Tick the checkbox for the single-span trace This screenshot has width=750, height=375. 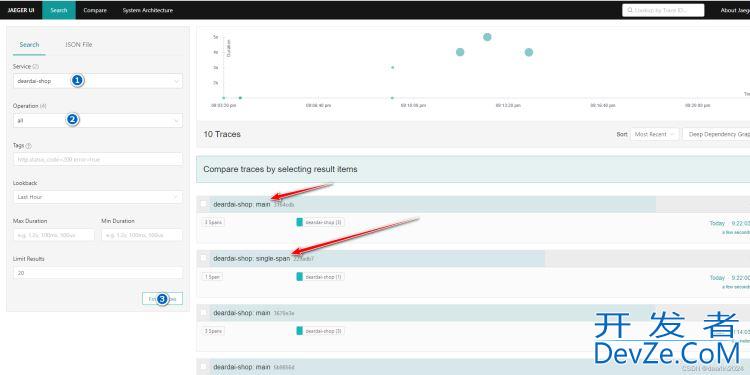coord(203,258)
